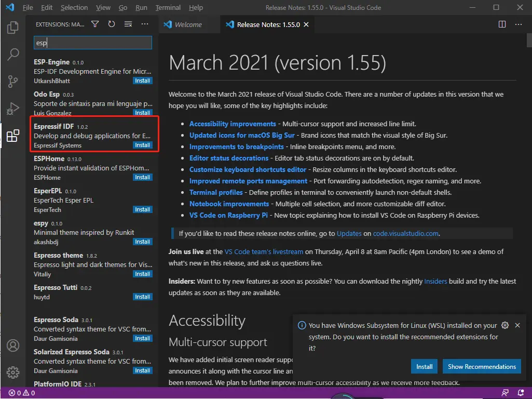Open the ESPHome extension entry

coord(92,168)
